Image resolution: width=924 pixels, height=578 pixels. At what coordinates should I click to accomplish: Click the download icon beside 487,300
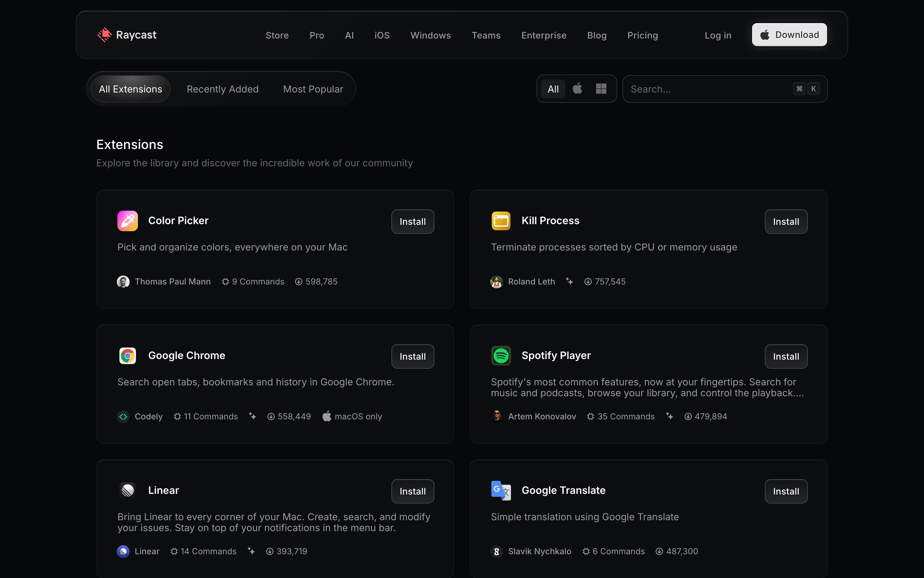click(659, 552)
